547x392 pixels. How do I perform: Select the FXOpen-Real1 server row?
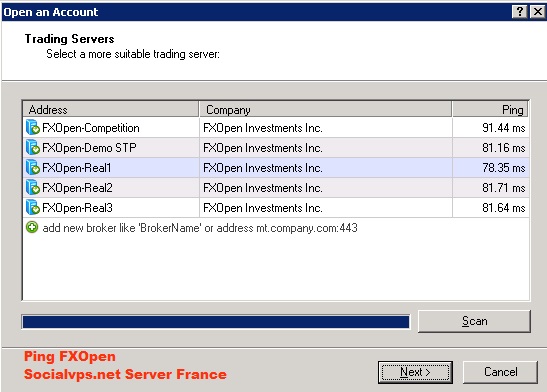(x=276, y=168)
